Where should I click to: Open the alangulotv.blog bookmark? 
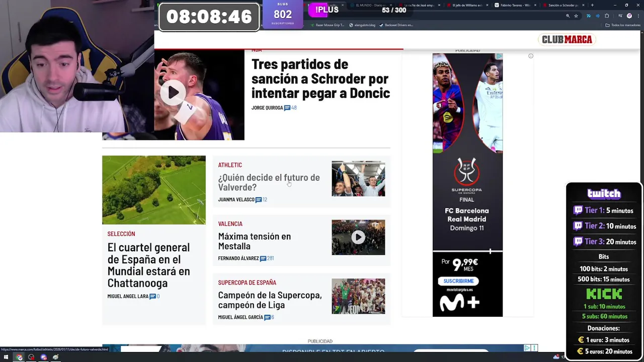pos(362,25)
